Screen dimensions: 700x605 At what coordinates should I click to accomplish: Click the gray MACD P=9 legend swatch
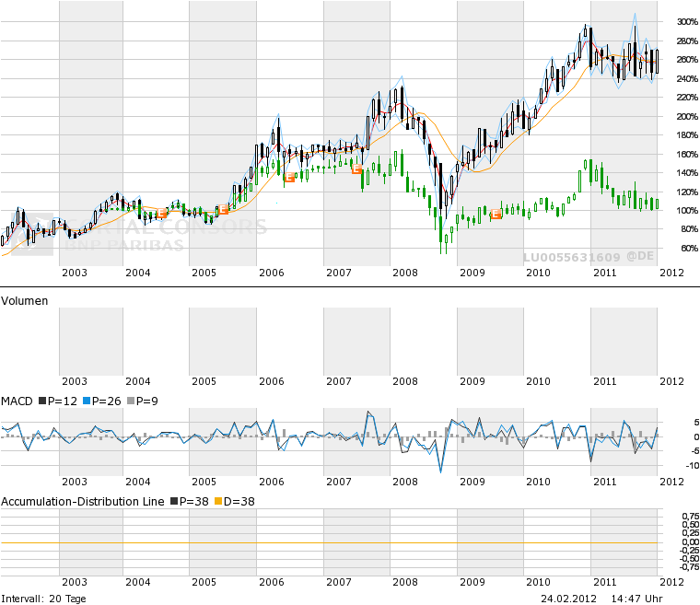pyautogui.click(x=132, y=401)
